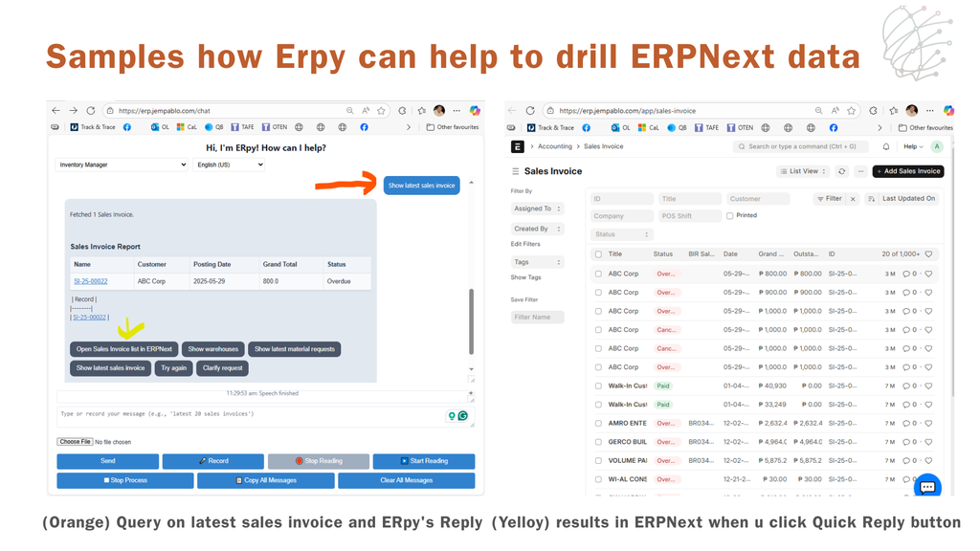
Task: Open Last Updated On sort dropdown
Action: point(909,199)
